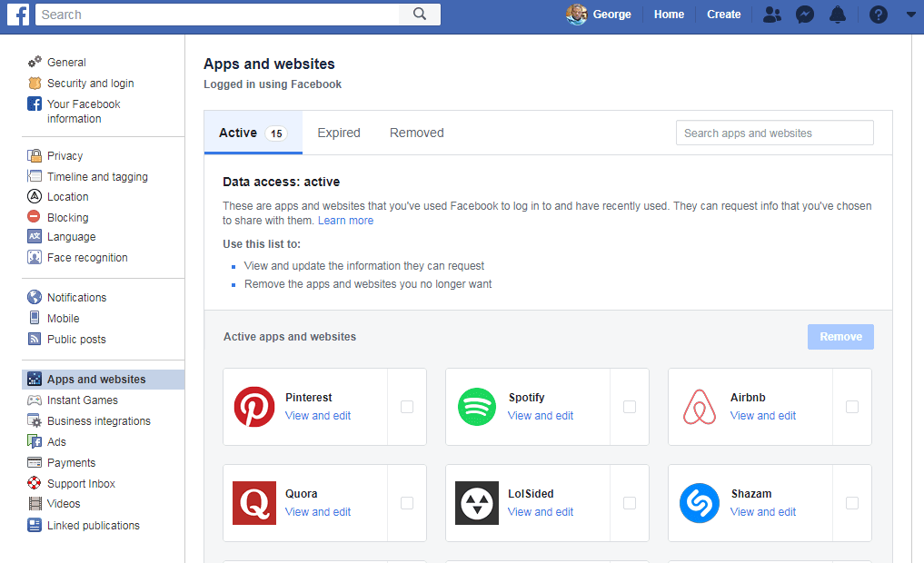Click the Facebook logo icon
This screenshot has width=924, height=563.
pyautogui.click(x=18, y=15)
